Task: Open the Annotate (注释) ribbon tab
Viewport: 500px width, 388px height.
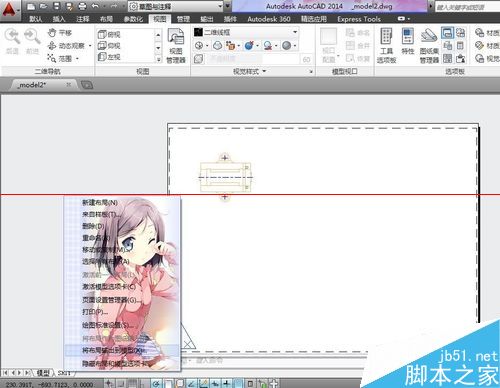Action: [x=83, y=19]
